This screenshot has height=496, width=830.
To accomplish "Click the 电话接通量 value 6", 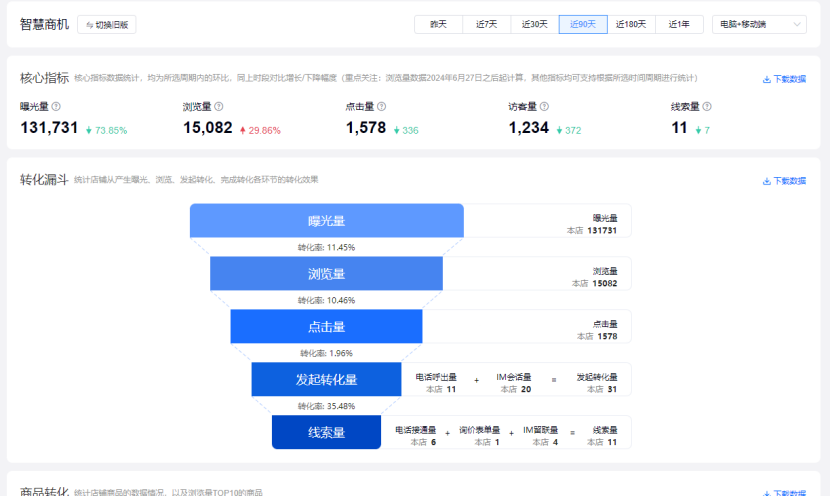I will tap(434, 442).
